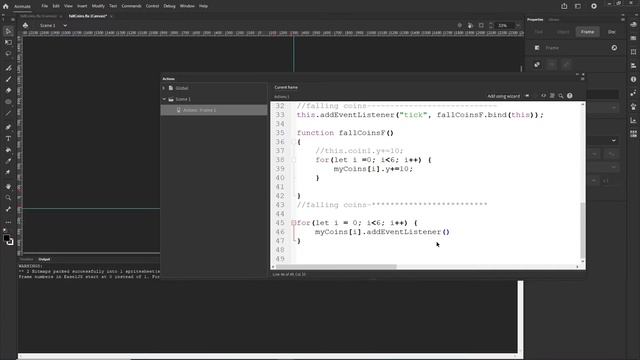Click the black fill color swatch
Screen dimensions: 640x360
coord(6,238)
